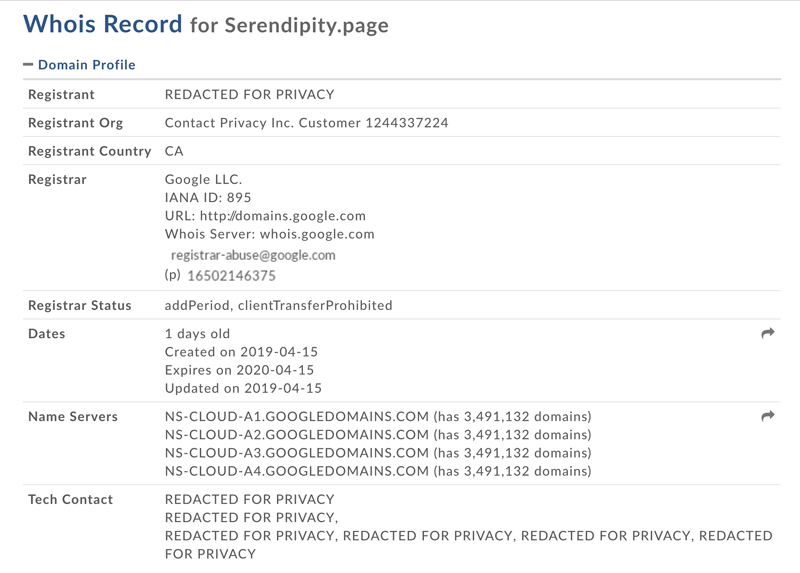Click NS-CLOUD-A3.GOOGLEDOMAINS.COM name server
This screenshot has height=573, width=800.
pyautogui.click(x=297, y=453)
